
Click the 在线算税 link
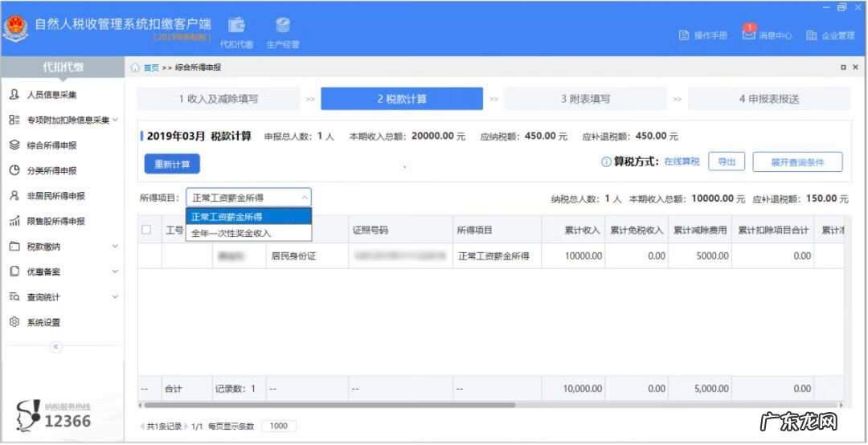tap(682, 161)
